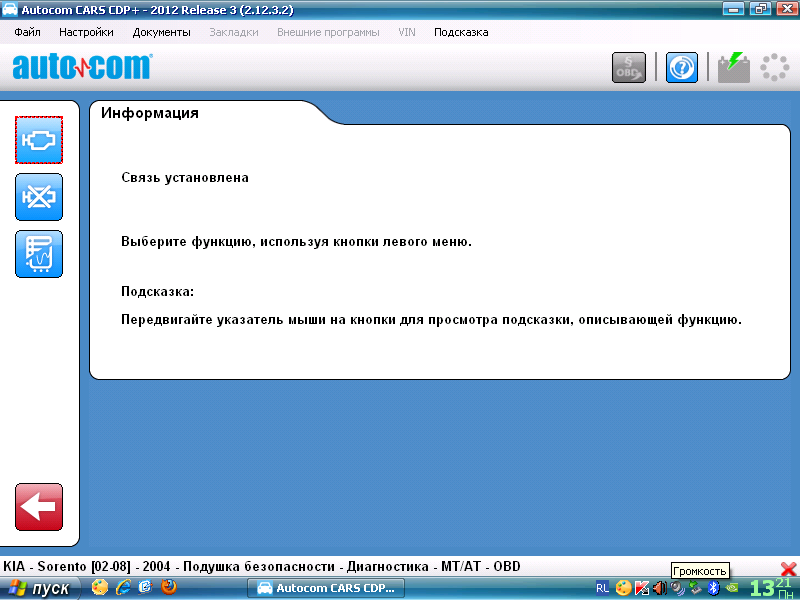Click the gray OBD generic icon
This screenshot has width=800, height=600.
click(x=629, y=67)
